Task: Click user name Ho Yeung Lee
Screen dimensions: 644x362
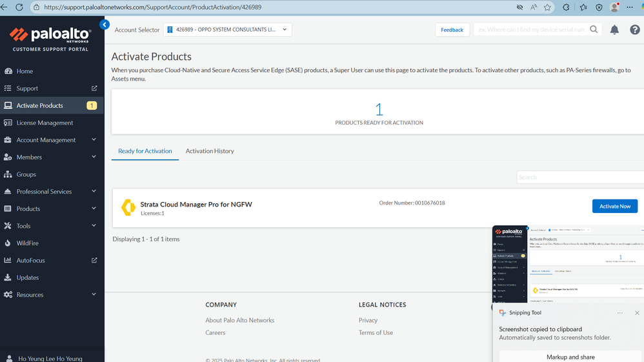Action: [50, 358]
